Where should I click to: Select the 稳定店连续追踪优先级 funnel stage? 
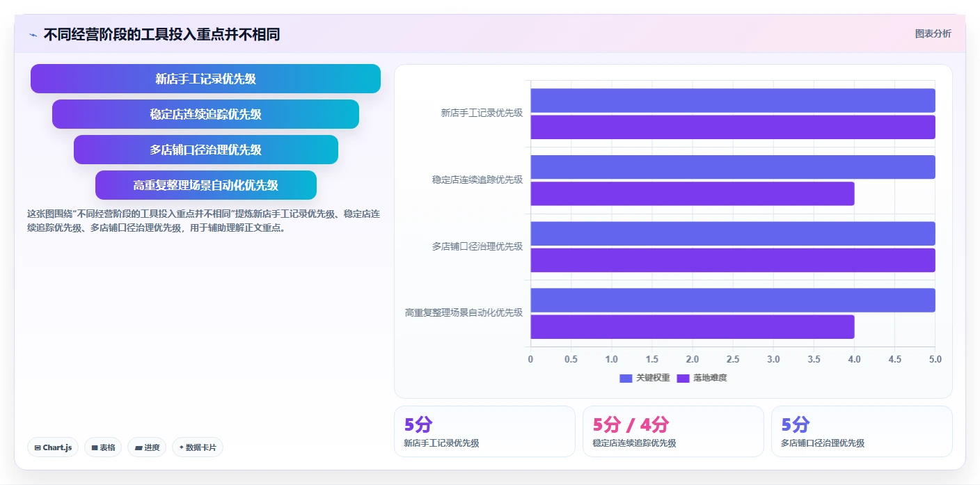[205, 114]
